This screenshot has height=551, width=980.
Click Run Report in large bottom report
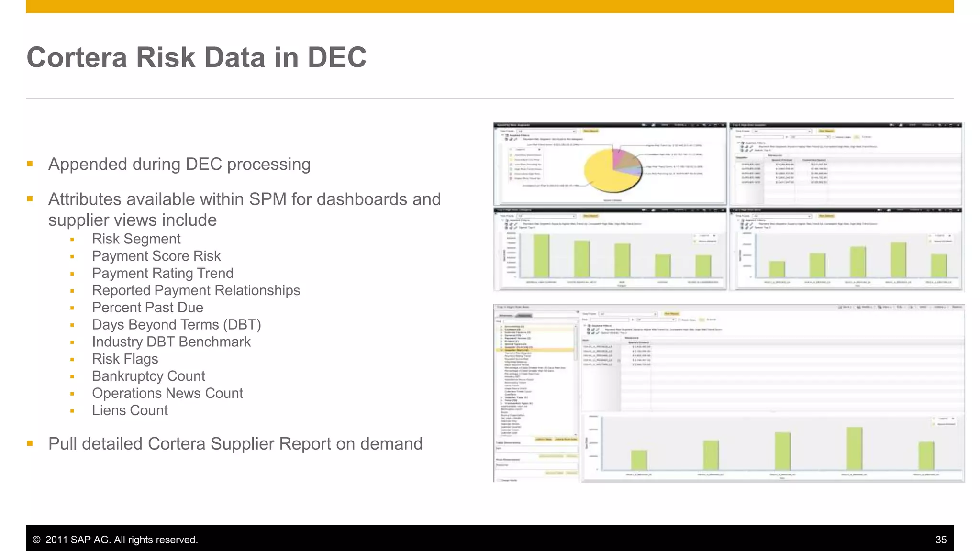click(672, 314)
